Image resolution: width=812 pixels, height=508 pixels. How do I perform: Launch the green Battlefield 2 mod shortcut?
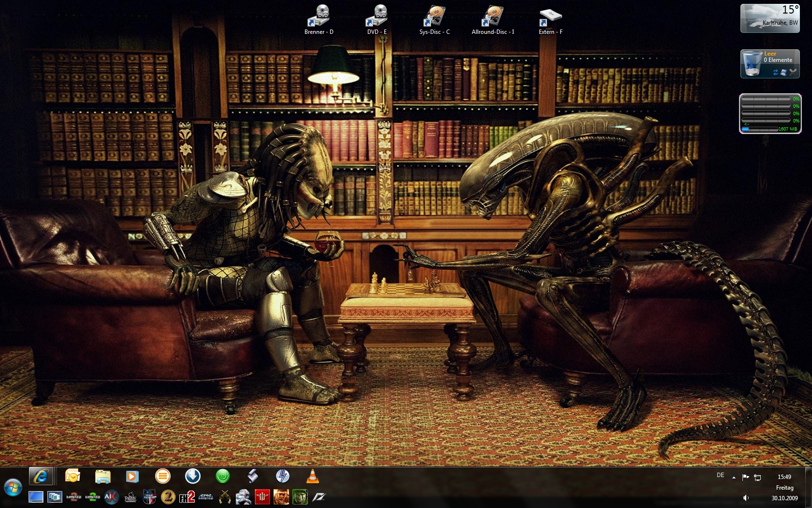(x=92, y=497)
